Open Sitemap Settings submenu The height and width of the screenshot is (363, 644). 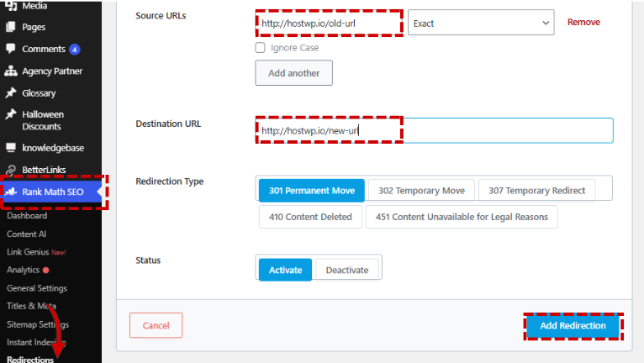point(38,324)
